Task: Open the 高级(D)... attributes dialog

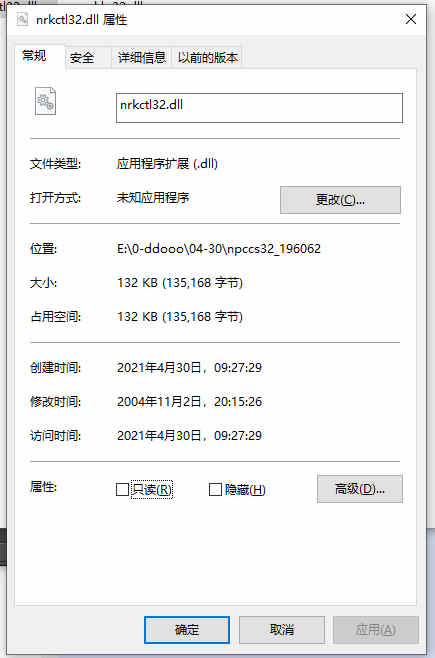Action: click(359, 489)
